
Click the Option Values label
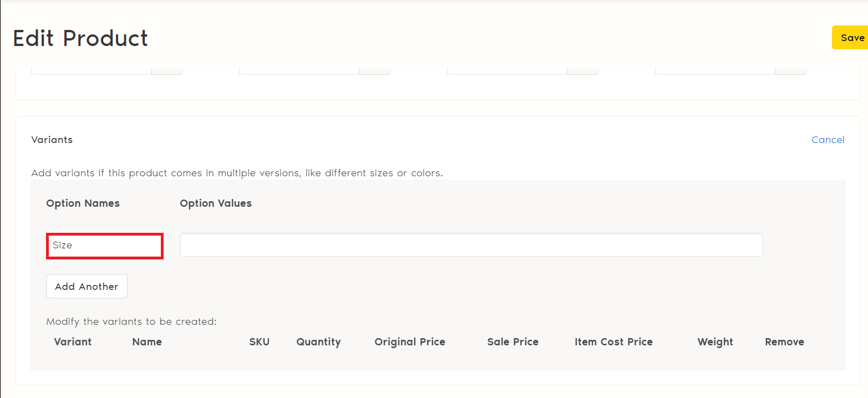[215, 203]
